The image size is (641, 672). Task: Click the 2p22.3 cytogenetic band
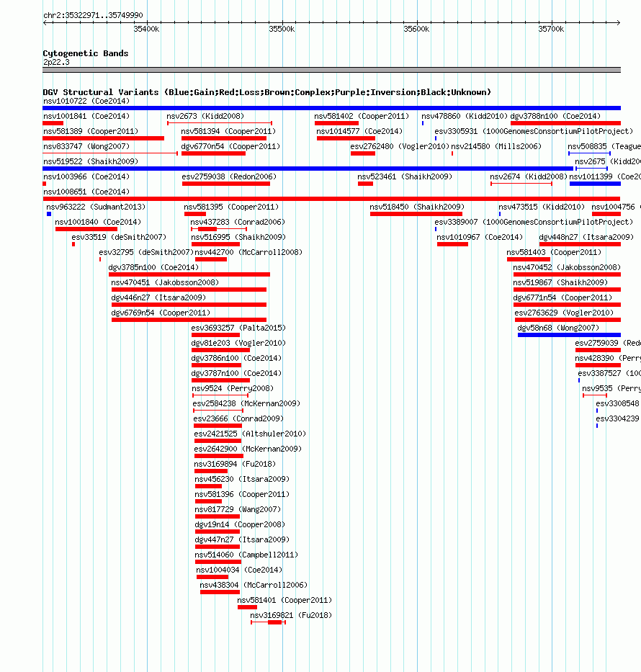pyautogui.click(x=331, y=70)
